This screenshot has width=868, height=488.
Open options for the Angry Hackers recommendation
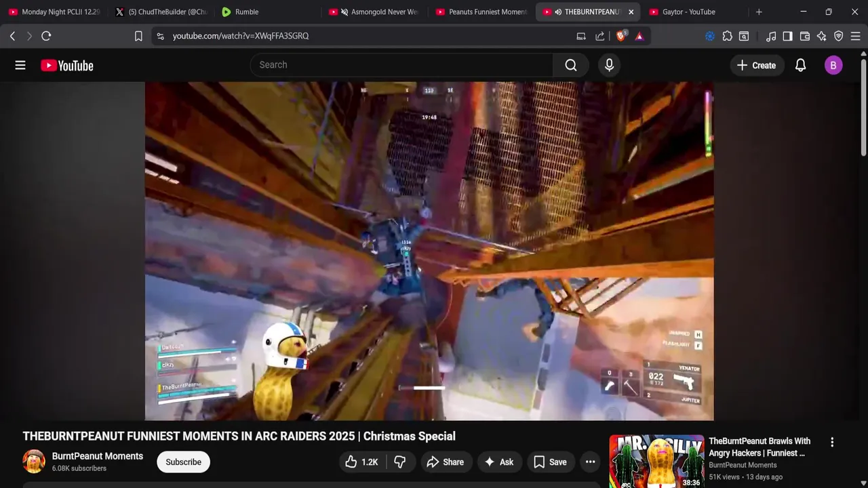pos(832,442)
